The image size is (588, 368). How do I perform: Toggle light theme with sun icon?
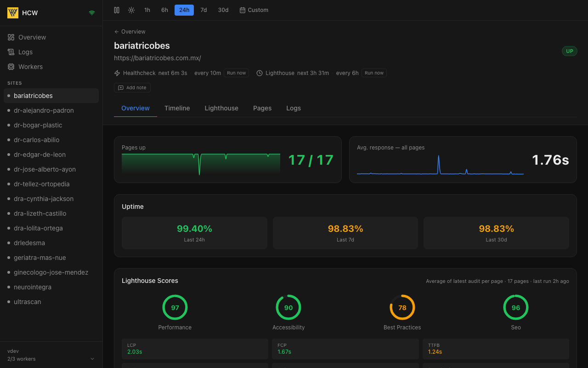(131, 10)
